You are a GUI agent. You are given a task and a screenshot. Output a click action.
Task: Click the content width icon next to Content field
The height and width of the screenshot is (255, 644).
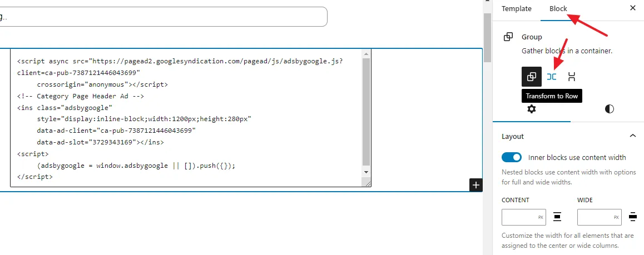click(557, 217)
